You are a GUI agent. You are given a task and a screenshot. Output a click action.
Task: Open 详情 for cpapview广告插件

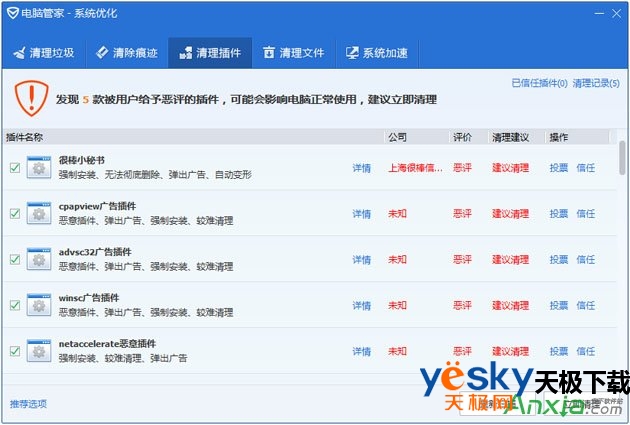pyautogui.click(x=362, y=214)
